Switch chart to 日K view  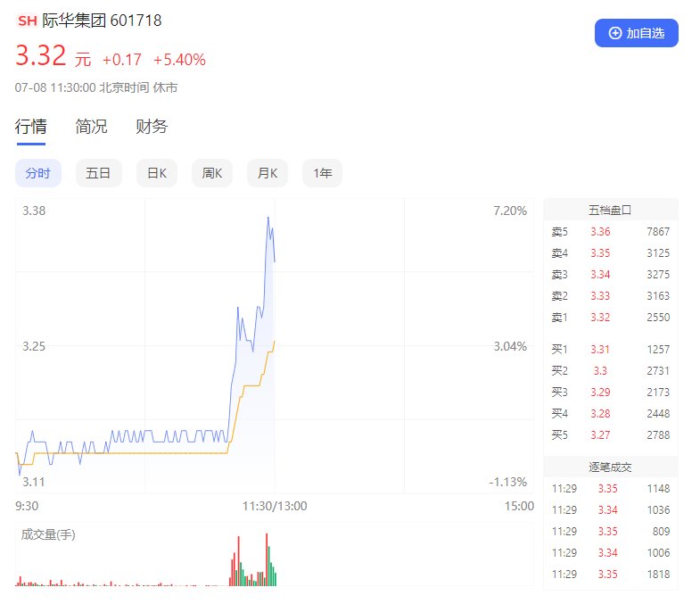point(157,173)
